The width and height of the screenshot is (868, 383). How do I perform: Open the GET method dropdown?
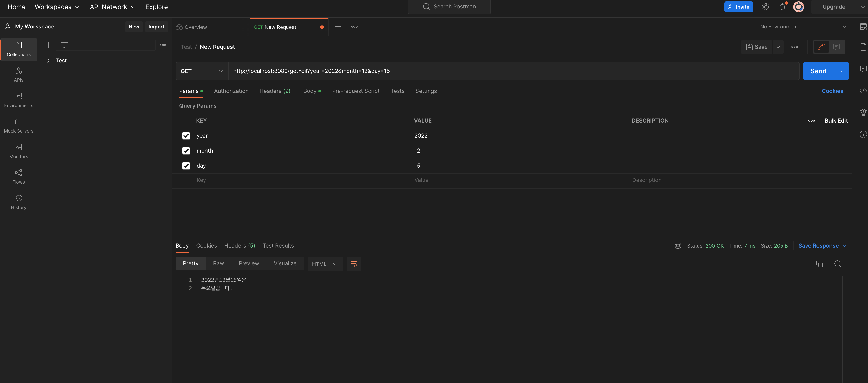coord(202,71)
